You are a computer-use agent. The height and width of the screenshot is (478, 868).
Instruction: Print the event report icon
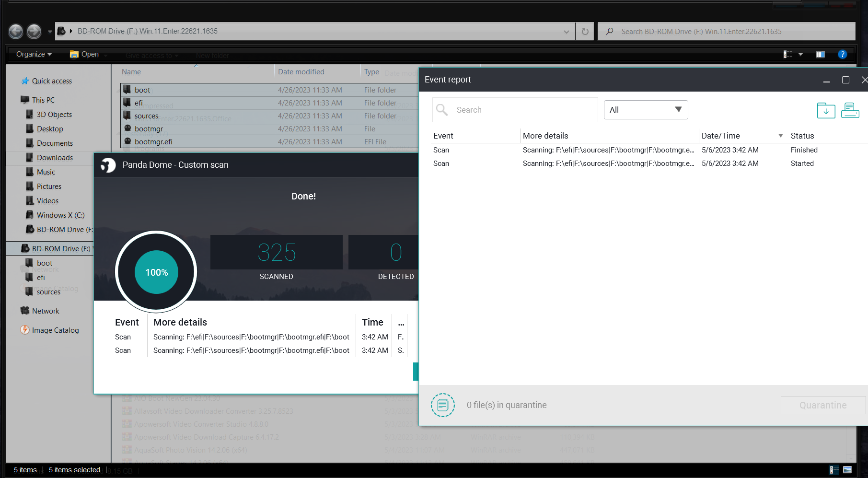tap(850, 110)
